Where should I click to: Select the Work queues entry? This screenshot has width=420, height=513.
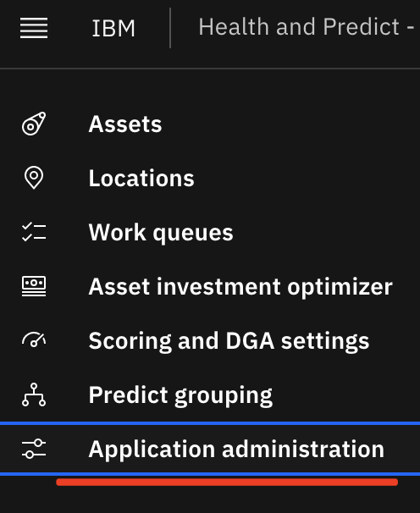161,233
